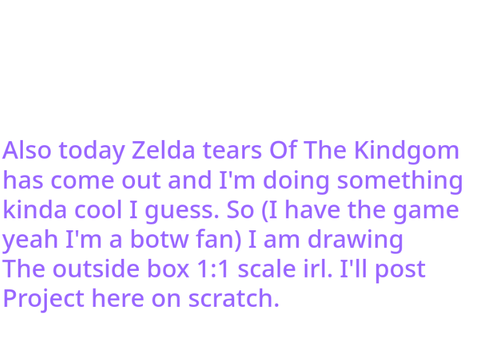Click the word "cool" in the text
Viewport: 480px width, 360px height.
pos(98,210)
